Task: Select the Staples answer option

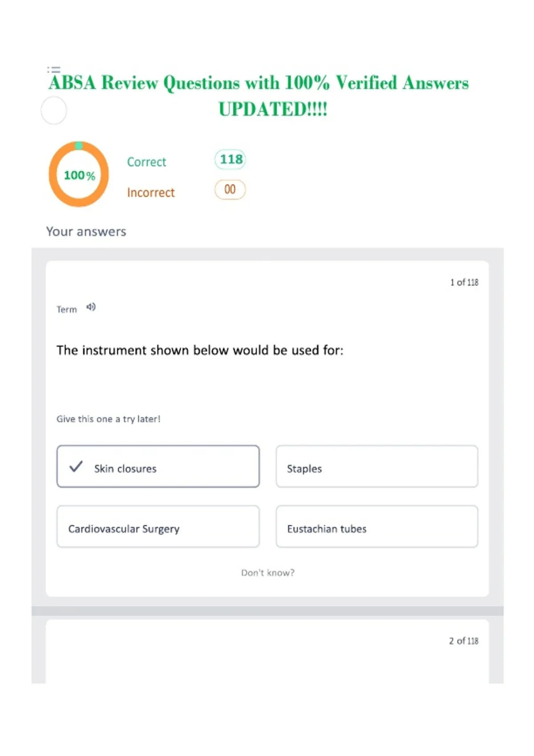Action: [377, 466]
